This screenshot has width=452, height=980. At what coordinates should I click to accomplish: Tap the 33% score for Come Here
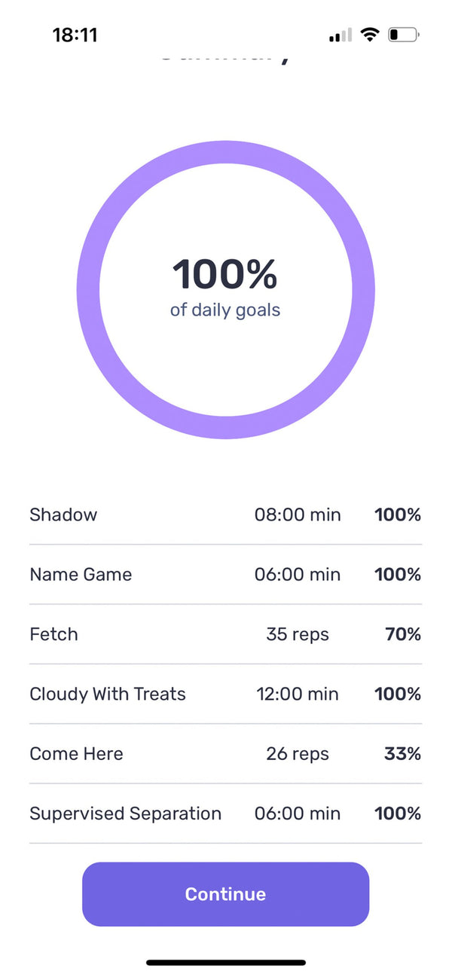[402, 754]
